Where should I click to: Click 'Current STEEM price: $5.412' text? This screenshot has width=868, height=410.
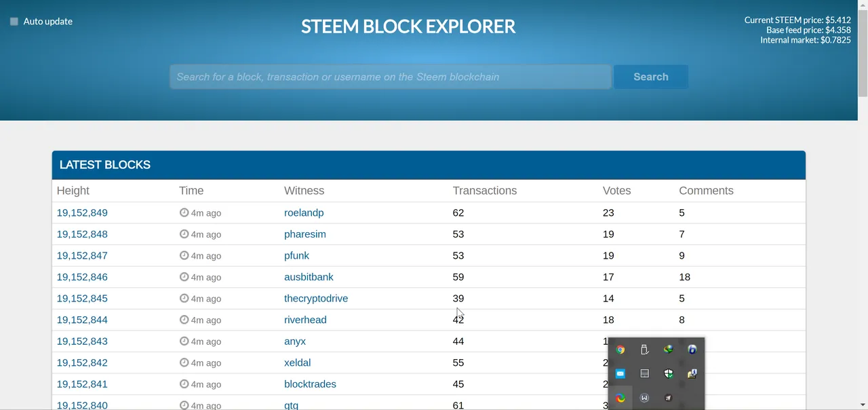point(797,20)
